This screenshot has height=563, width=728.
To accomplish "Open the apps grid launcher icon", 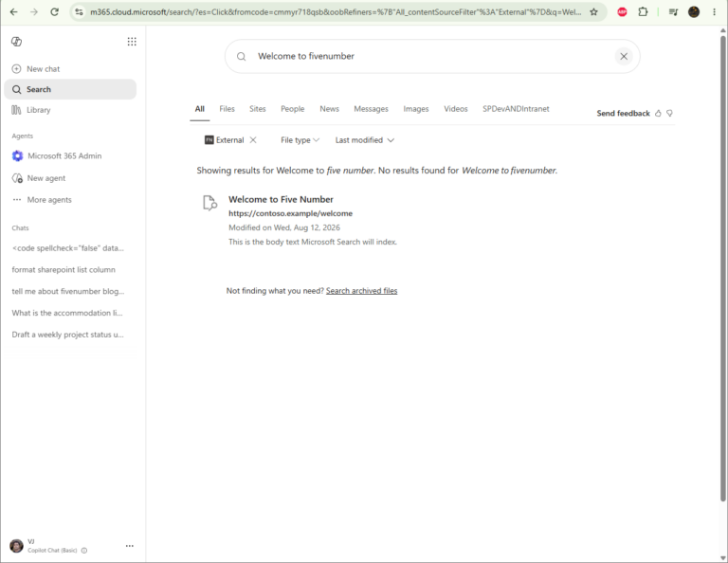I will click(x=132, y=42).
